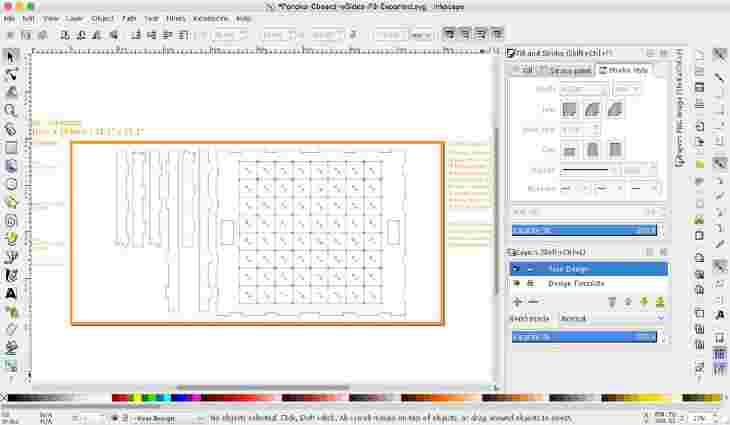Select the Spray tool

click(x=11, y=311)
